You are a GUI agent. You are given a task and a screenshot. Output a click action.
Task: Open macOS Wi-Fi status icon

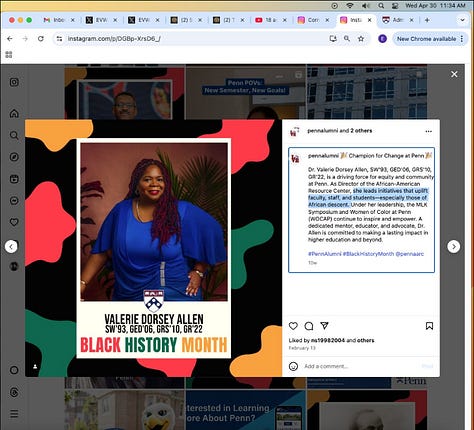point(350,6)
